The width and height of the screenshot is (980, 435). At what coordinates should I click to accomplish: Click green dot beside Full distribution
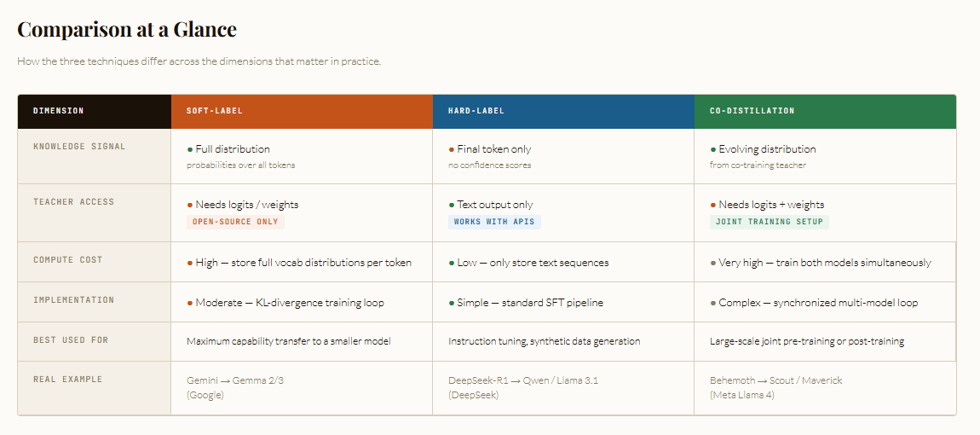pyautogui.click(x=190, y=149)
